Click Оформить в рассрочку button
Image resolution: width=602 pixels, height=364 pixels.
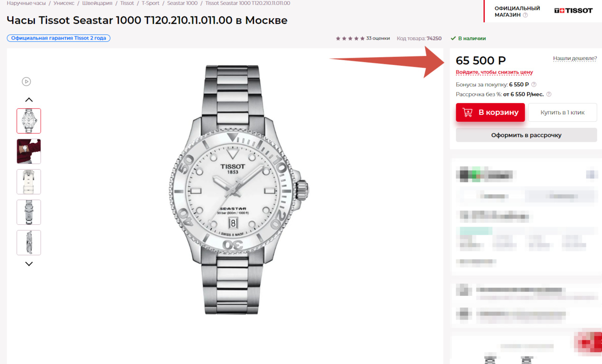(526, 135)
